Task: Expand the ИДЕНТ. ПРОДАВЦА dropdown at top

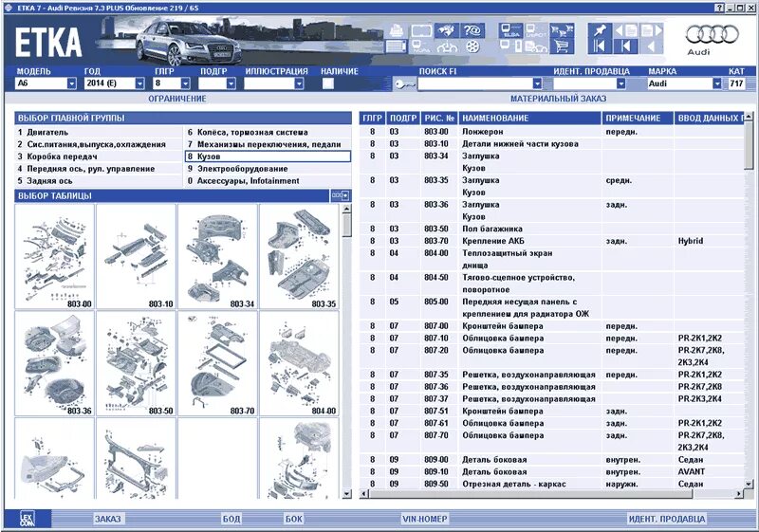Action: tap(621, 83)
